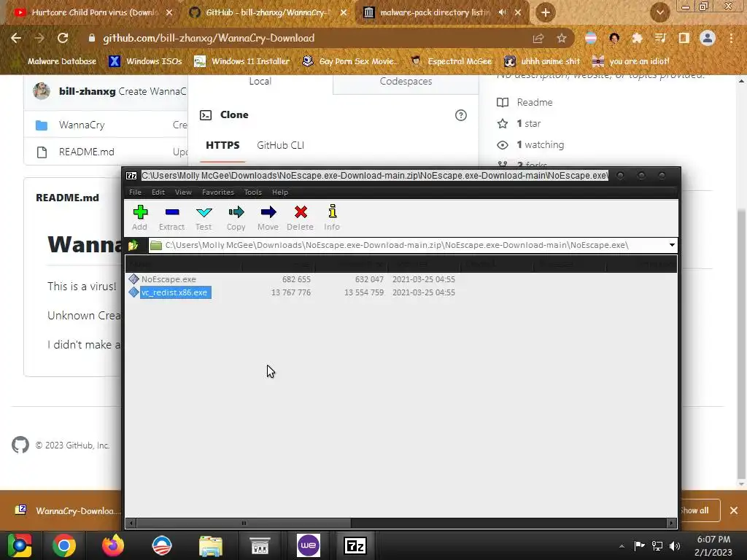
Task: Go up one folder level in 7-Zip
Action: tap(133, 245)
